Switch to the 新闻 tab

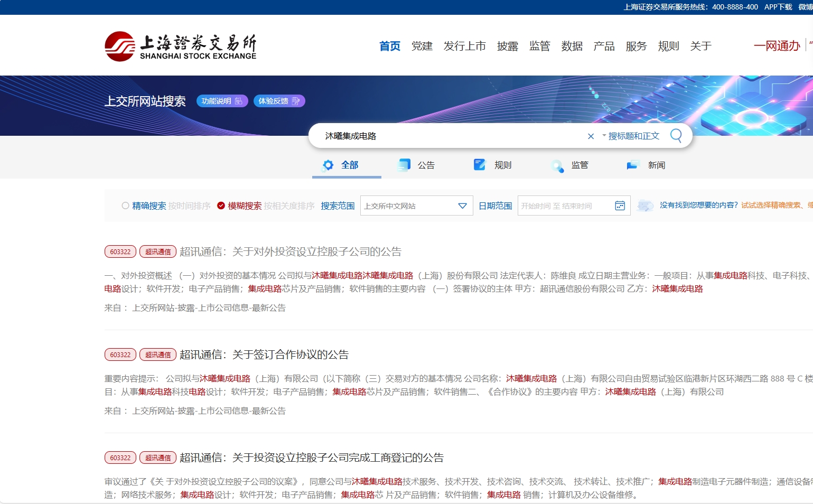(x=646, y=165)
